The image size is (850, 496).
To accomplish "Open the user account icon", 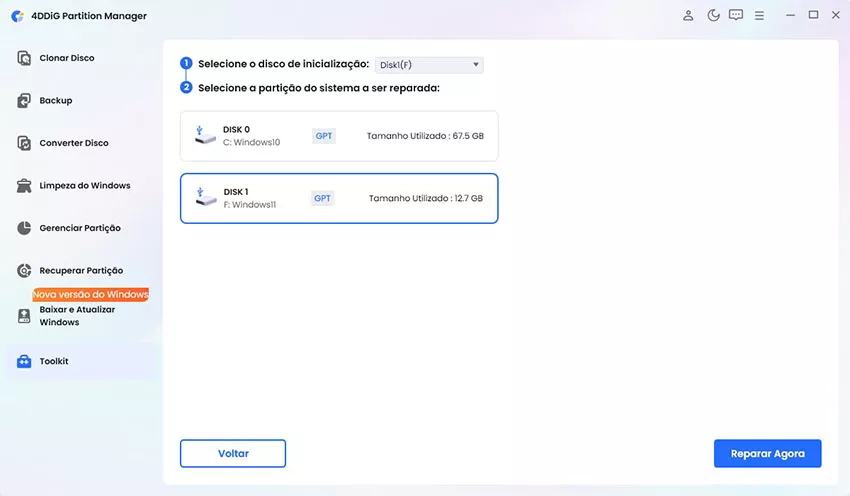I will [688, 15].
